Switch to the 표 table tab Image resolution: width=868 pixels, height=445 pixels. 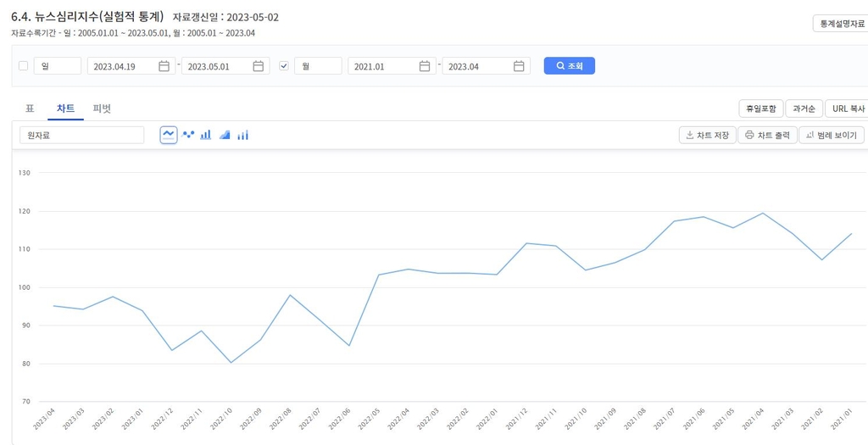30,108
